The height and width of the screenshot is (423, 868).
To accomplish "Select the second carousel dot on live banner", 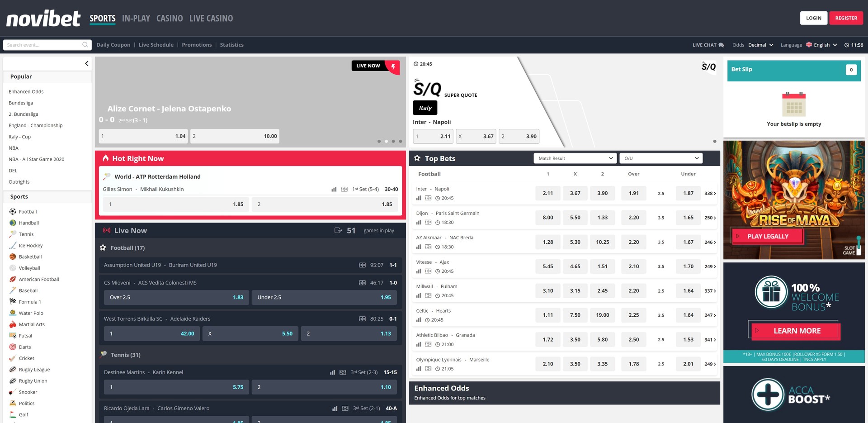I will (x=386, y=141).
